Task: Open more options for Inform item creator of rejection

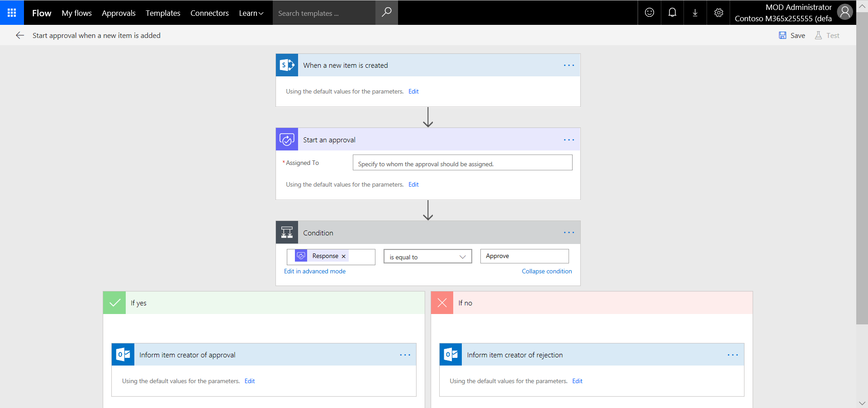Action: [x=733, y=355]
